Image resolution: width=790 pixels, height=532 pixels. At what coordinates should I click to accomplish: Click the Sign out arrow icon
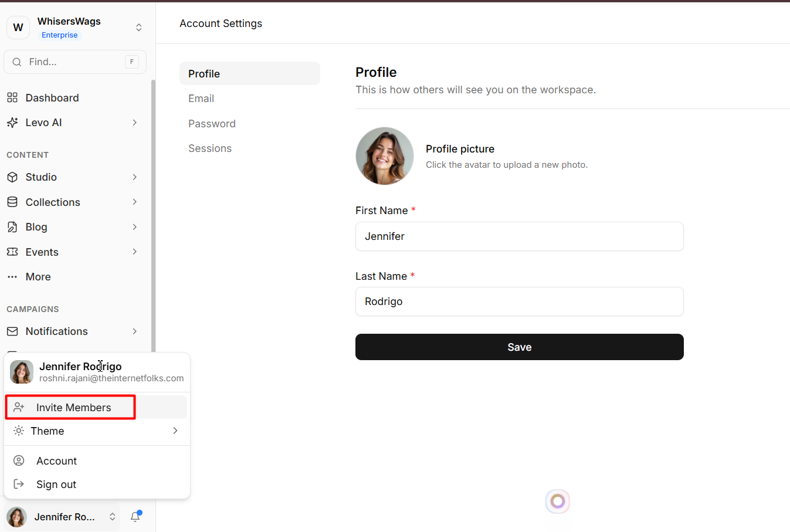click(19, 484)
